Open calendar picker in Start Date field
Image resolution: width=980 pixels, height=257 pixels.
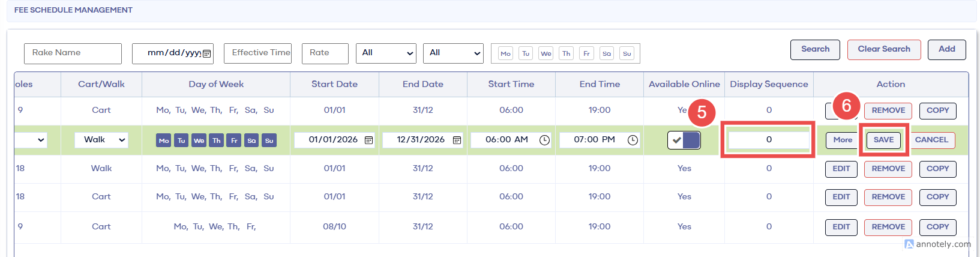(x=368, y=140)
